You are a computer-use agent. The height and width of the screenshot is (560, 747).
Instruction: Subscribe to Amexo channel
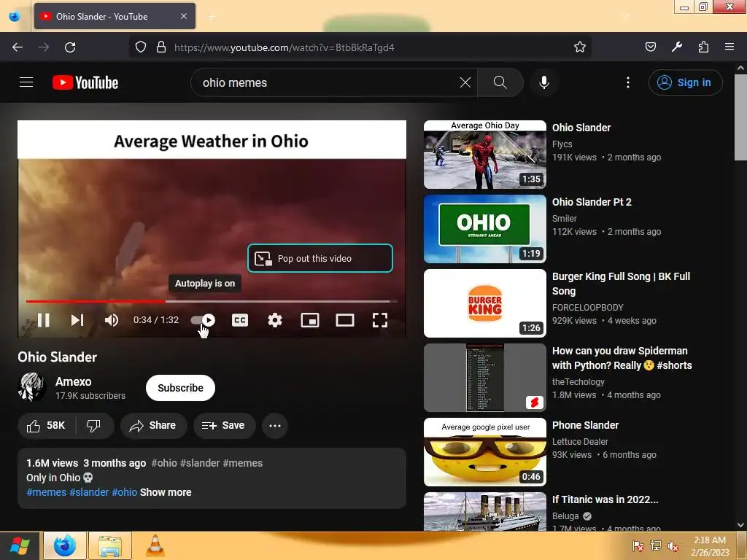(x=180, y=388)
